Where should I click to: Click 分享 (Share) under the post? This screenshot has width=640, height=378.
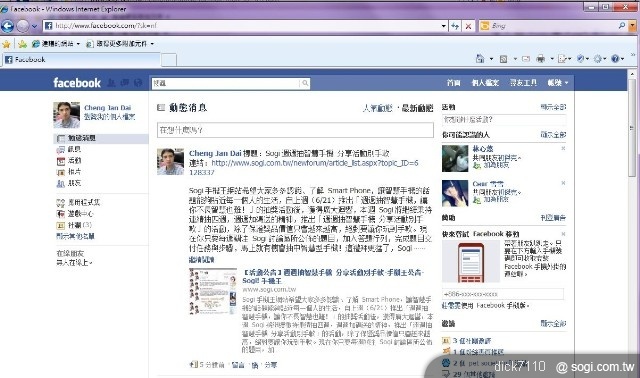coord(270,365)
